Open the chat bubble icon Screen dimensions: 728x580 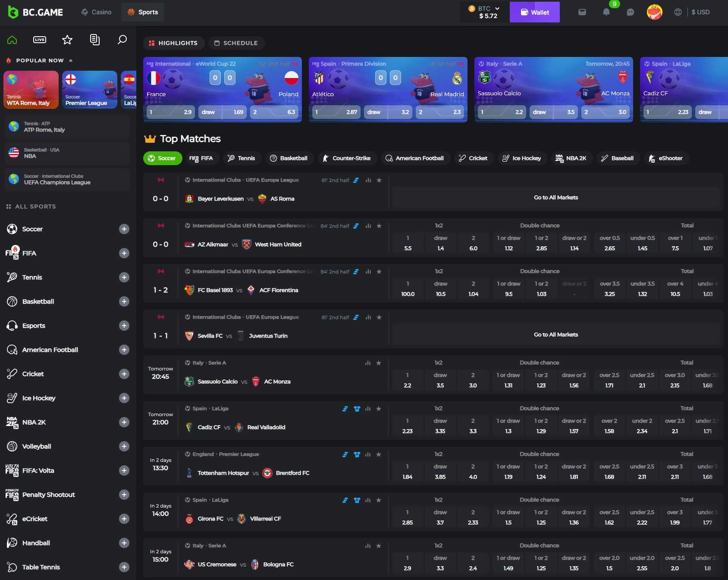pos(631,12)
